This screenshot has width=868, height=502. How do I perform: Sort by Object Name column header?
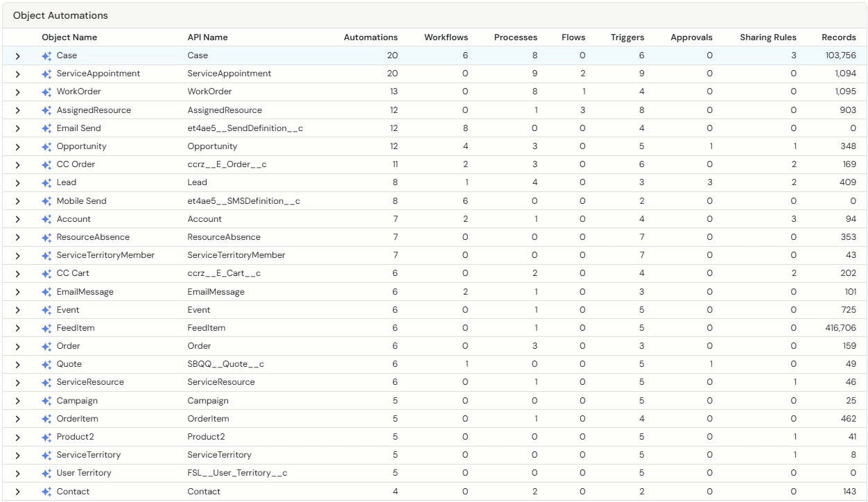click(x=69, y=37)
